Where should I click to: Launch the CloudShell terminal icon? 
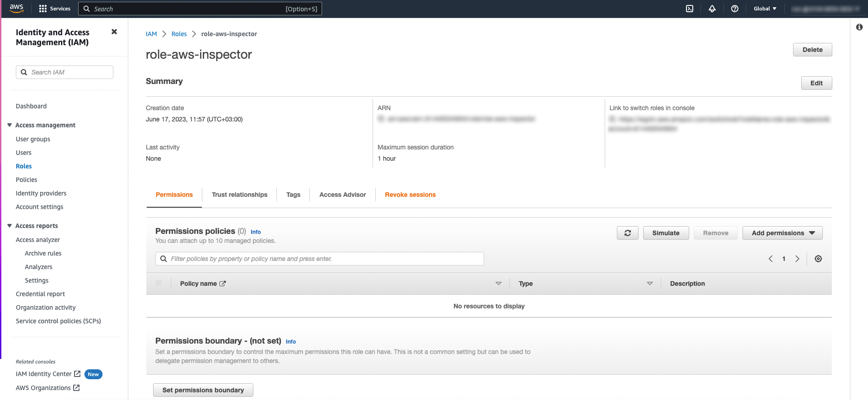[690, 9]
